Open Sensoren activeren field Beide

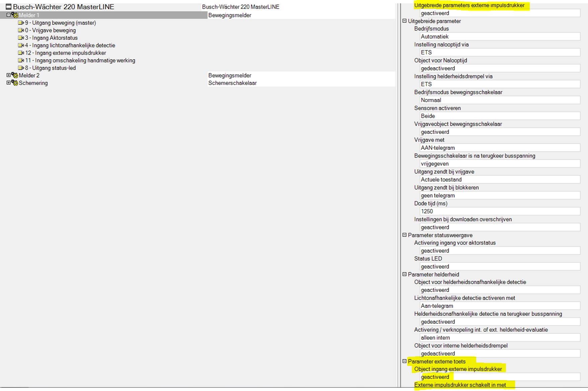click(x=500, y=116)
